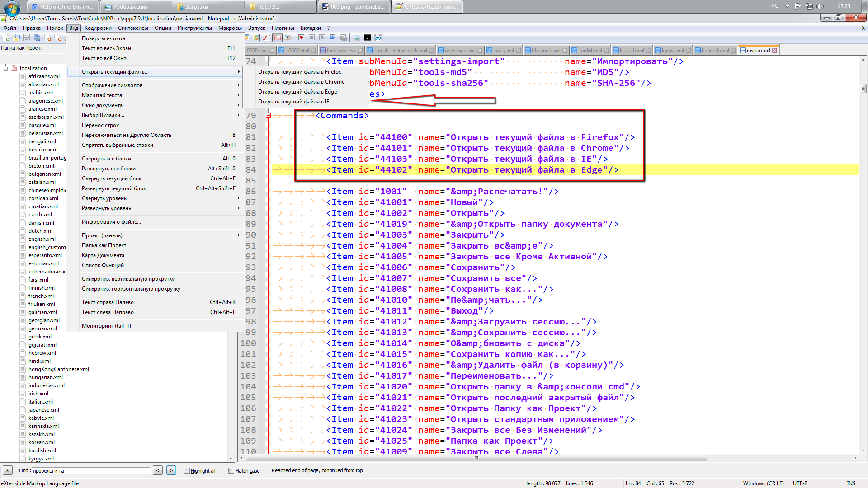868x488 pixels.
Task: Select english.xml in the folder tree
Action: (x=42, y=239)
